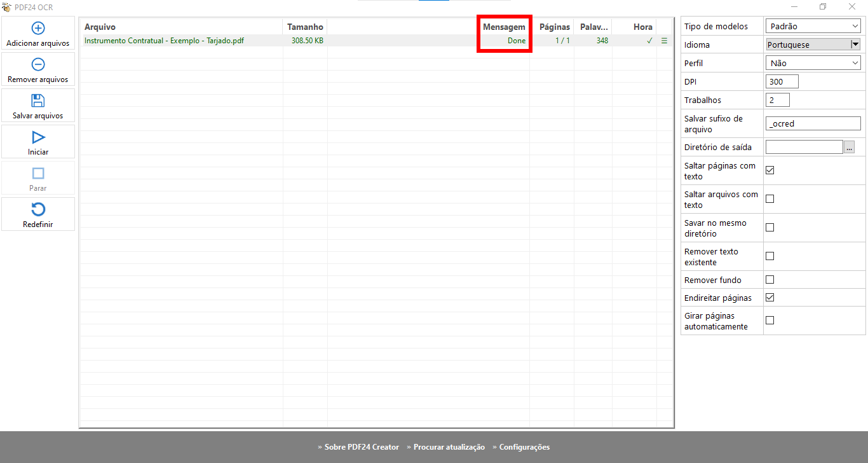
Task: Disable Saltar páginas com texto checkbox
Action: (770, 170)
